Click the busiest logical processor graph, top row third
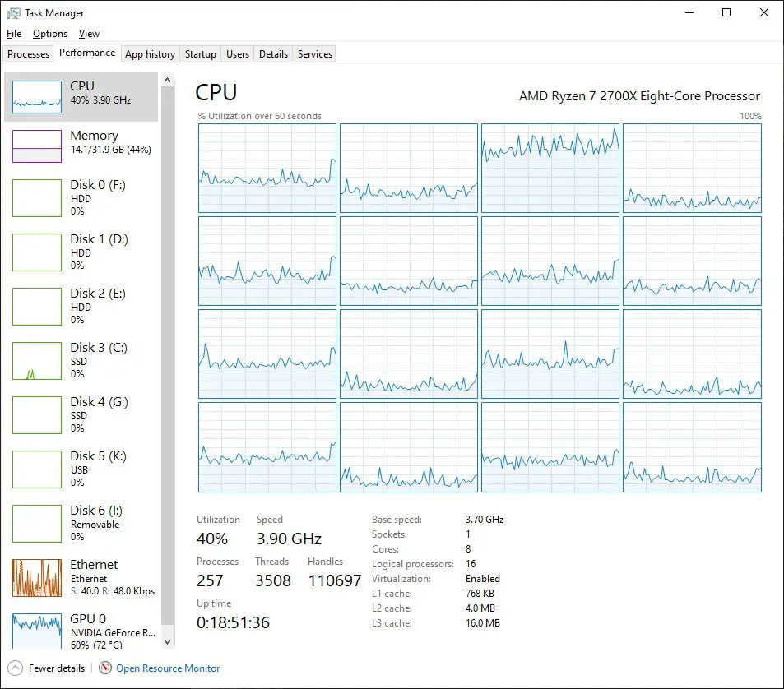 [x=550, y=169]
